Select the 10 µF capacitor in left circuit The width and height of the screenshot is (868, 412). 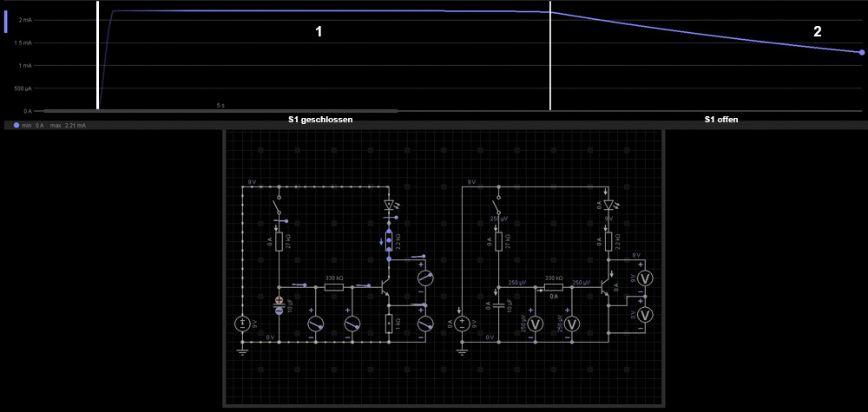pyautogui.click(x=279, y=305)
